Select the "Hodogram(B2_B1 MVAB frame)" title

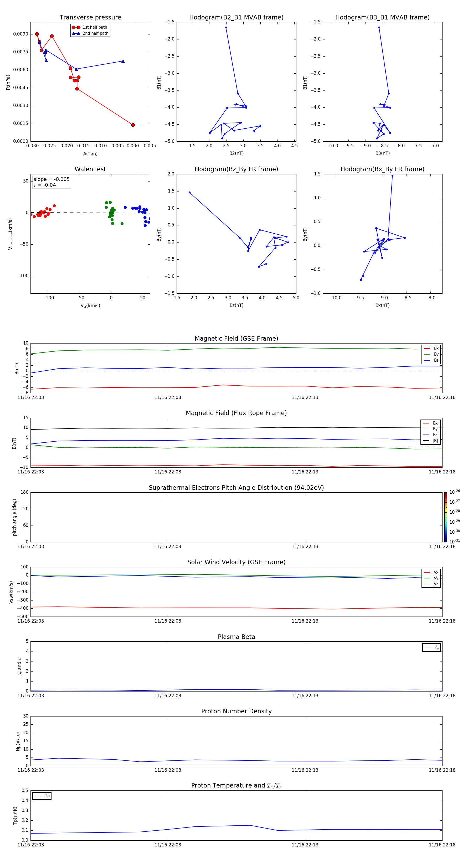(x=236, y=18)
